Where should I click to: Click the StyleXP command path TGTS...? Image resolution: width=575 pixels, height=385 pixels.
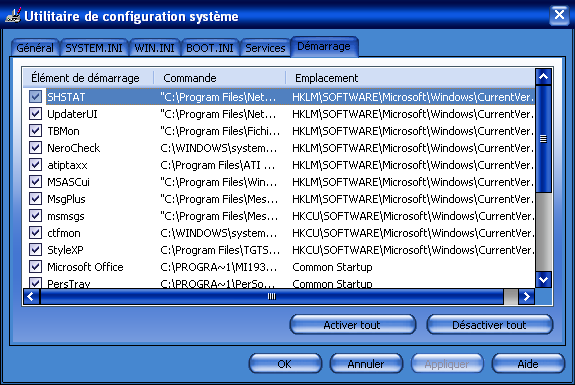[220, 250]
